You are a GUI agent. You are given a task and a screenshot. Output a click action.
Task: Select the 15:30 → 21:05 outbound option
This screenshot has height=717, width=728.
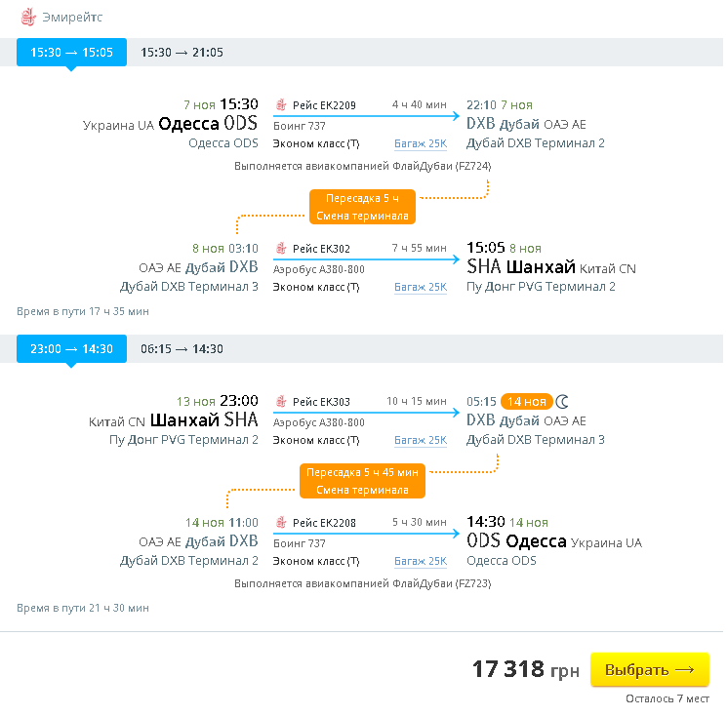182,53
